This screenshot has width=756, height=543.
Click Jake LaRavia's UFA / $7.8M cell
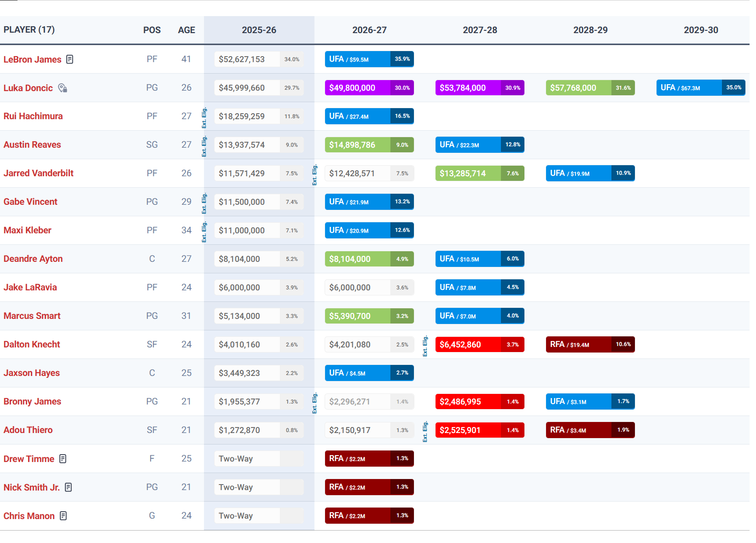point(480,288)
